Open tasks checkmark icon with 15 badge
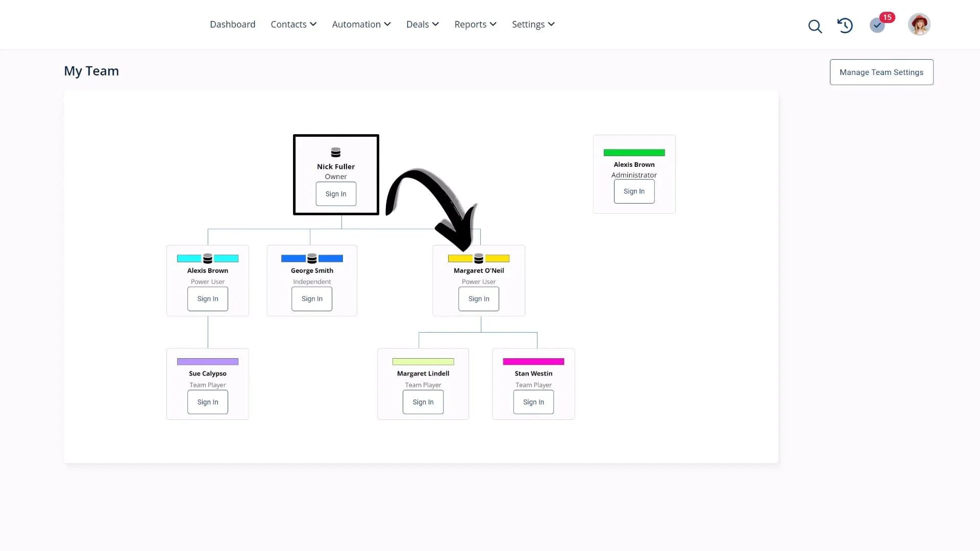This screenshot has height=551, width=980. click(877, 25)
